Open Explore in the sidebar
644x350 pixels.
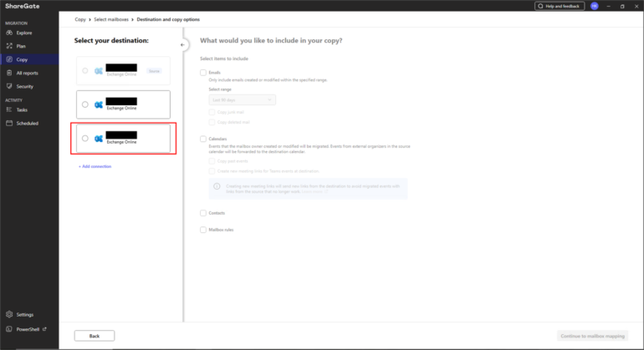23,33
